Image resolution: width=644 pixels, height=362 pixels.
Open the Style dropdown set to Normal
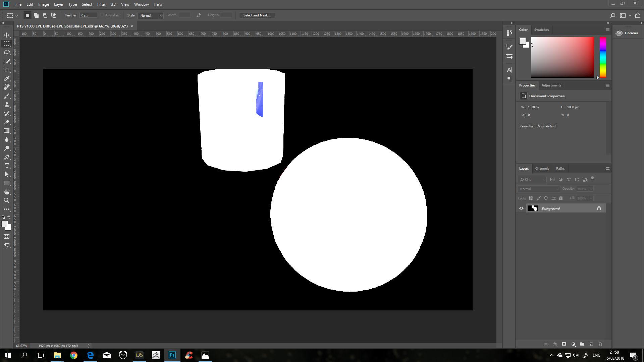151,15
